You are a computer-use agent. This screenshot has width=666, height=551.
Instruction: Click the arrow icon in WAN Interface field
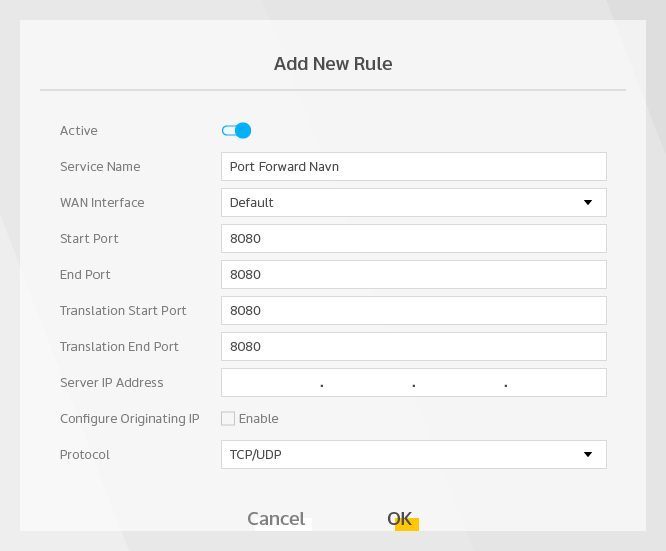pyautogui.click(x=587, y=203)
